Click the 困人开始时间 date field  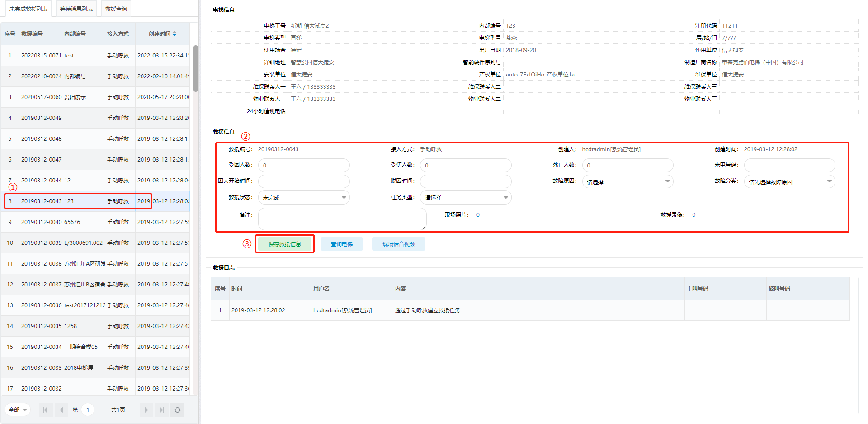coord(304,181)
